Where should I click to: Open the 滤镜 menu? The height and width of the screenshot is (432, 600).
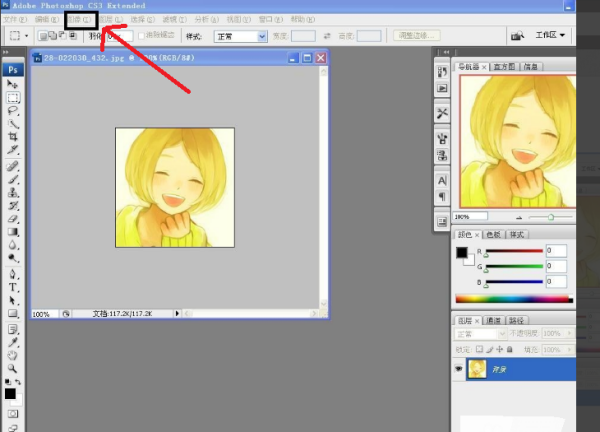(x=174, y=19)
